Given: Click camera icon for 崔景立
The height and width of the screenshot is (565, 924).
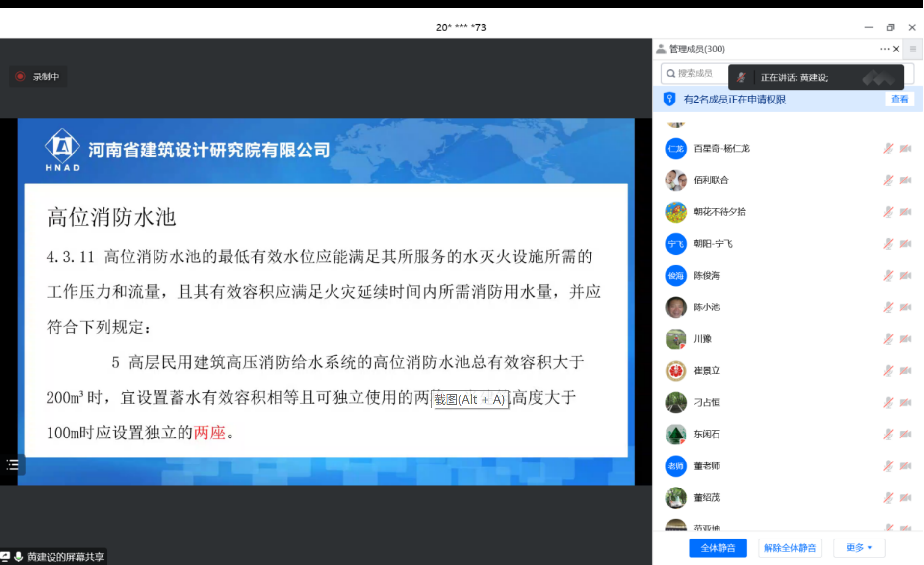Looking at the screenshot, I should (905, 371).
